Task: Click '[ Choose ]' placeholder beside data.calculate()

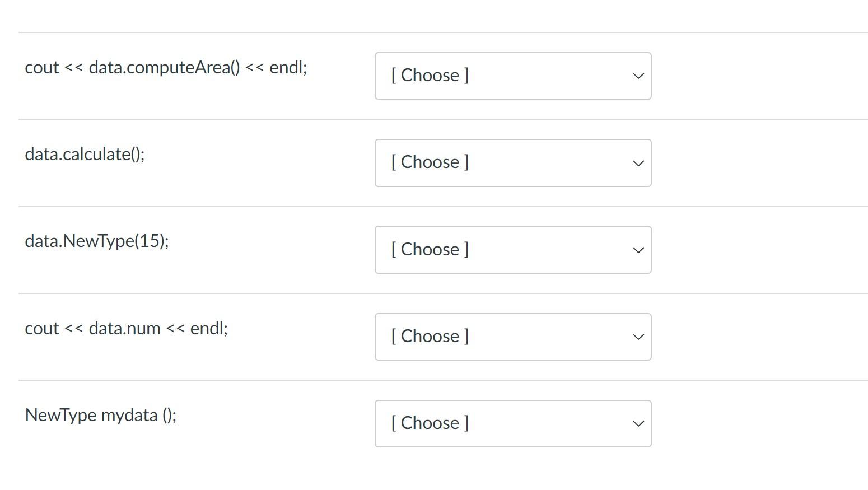Action: (430, 162)
